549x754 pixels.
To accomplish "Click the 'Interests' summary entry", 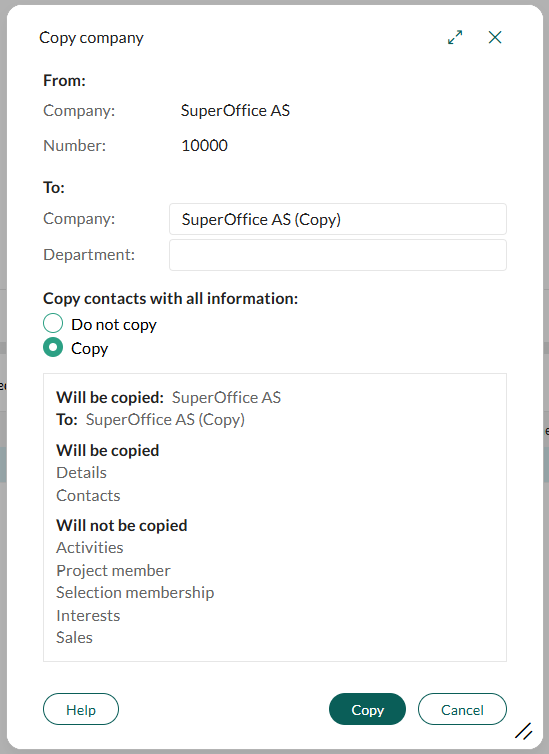I will 88,616.
